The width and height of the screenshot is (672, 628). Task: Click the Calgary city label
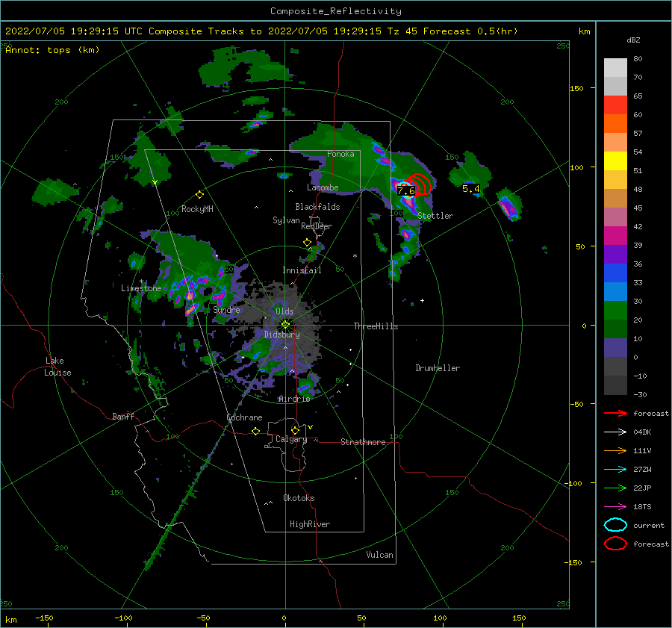(291, 439)
